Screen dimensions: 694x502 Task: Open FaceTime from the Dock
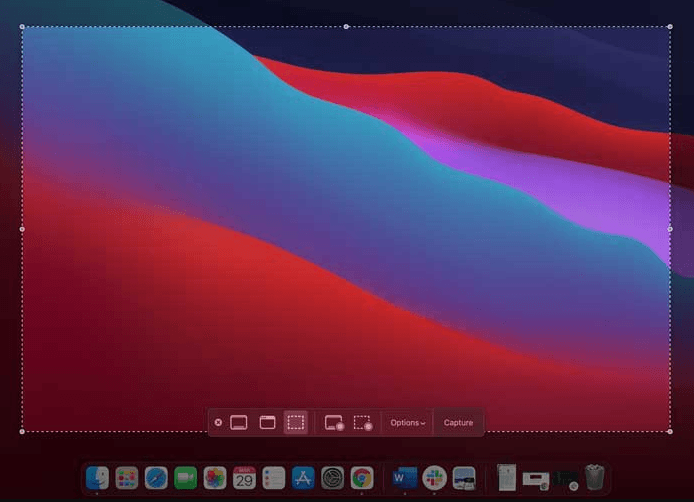pyautogui.click(x=185, y=478)
